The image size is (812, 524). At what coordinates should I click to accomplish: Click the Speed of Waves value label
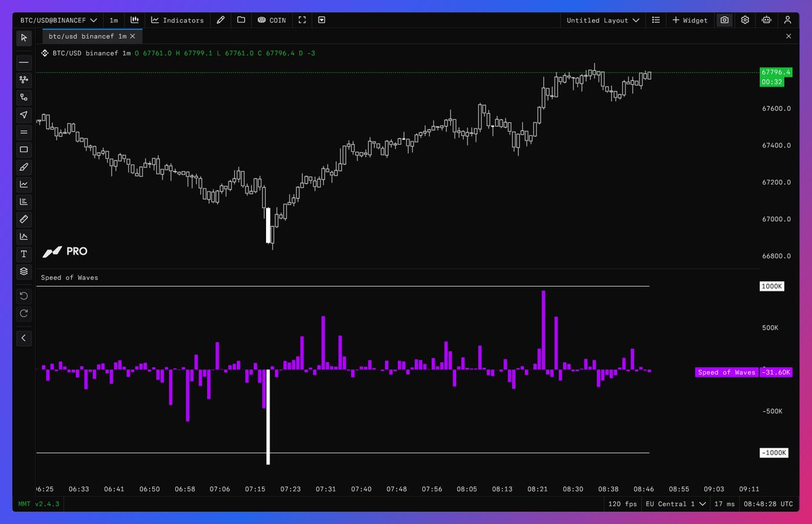tap(744, 373)
